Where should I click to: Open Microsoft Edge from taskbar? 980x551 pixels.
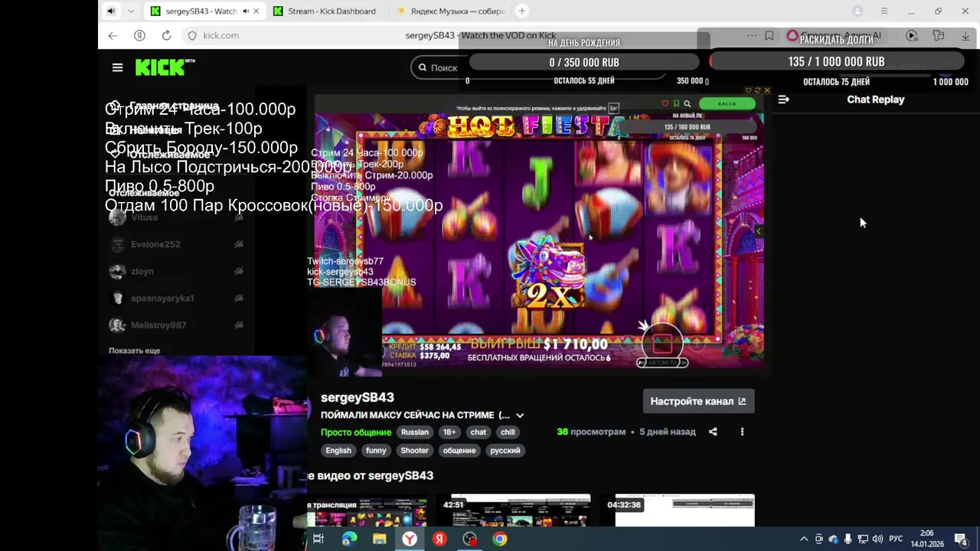point(349,539)
